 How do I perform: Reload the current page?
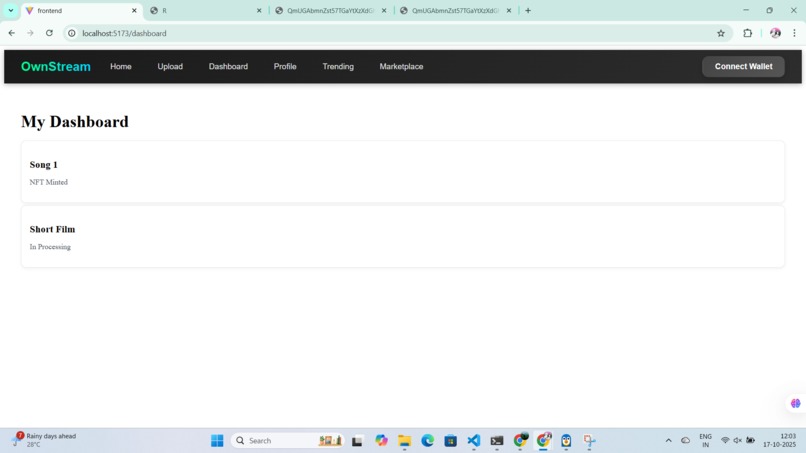point(49,33)
